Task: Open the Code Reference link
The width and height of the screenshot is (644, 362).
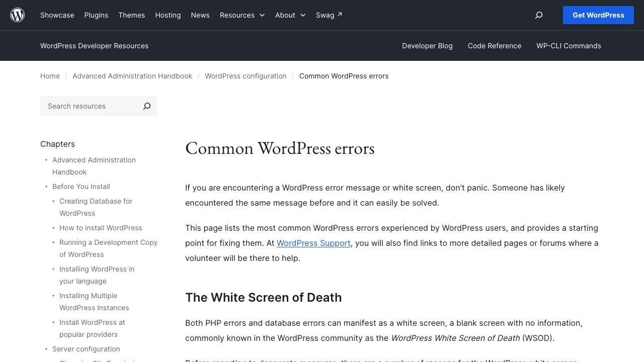Action: pos(495,46)
